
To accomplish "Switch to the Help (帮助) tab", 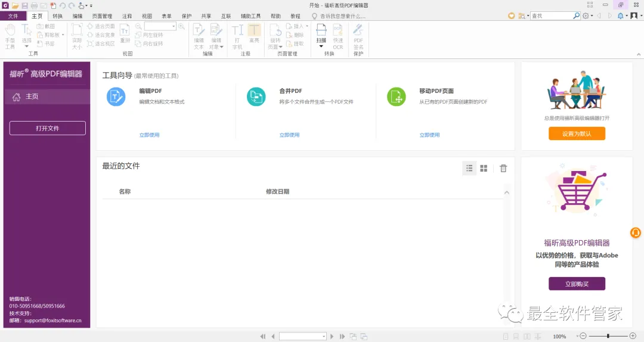I will pyautogui.click(x=275, y=16).
